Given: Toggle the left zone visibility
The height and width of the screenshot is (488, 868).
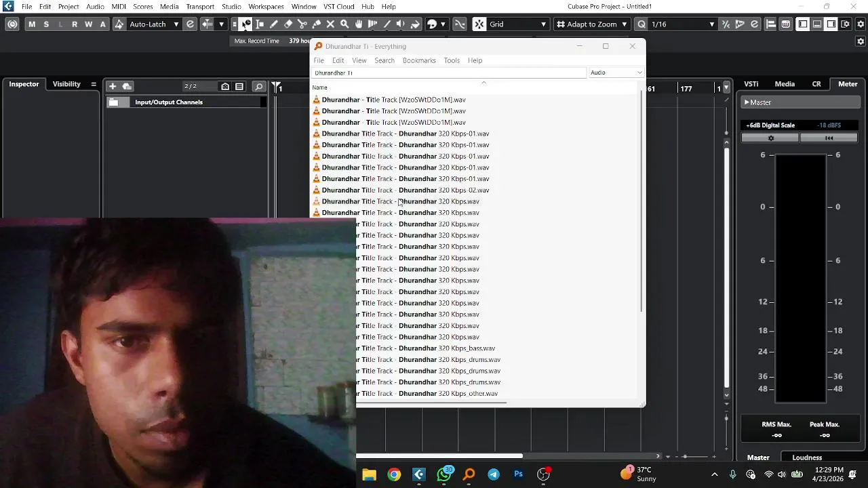Looking at the screenshot, I should pos(802,24).
